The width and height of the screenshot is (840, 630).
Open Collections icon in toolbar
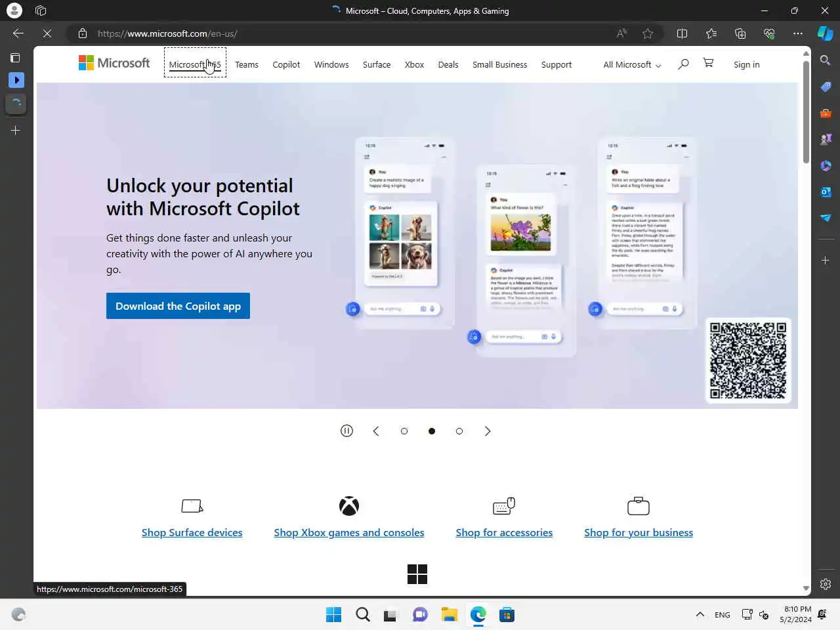(740, 33)
